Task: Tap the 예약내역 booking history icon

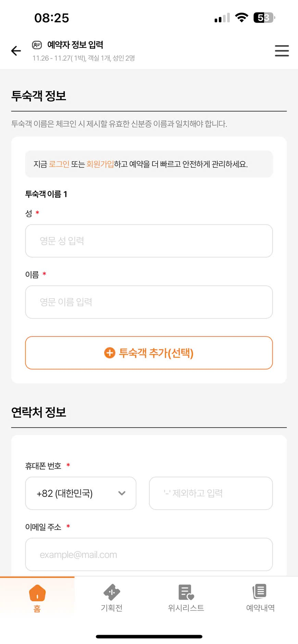Action: coord(260,591)
